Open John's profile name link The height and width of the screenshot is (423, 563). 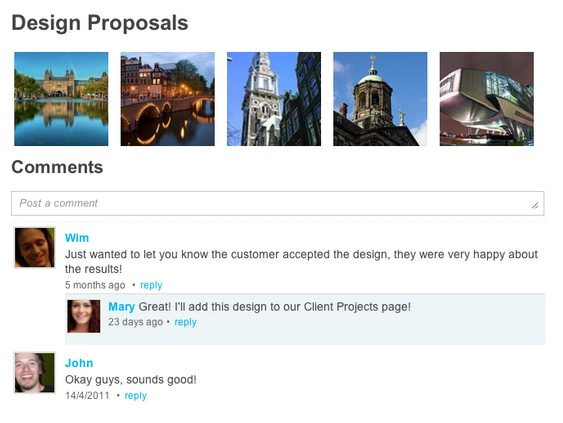pyautogui.click(x=79, y=363)
